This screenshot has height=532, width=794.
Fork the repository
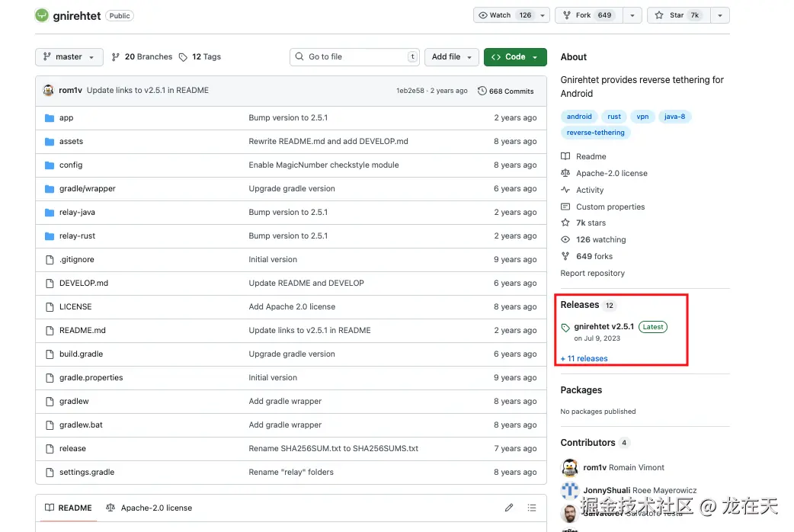pyautogui.click(x=589, y=15)
